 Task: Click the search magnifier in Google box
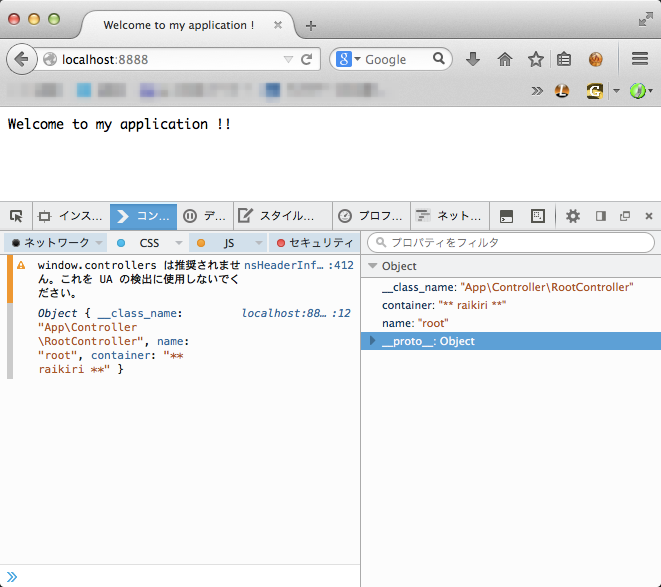point(439,59)
